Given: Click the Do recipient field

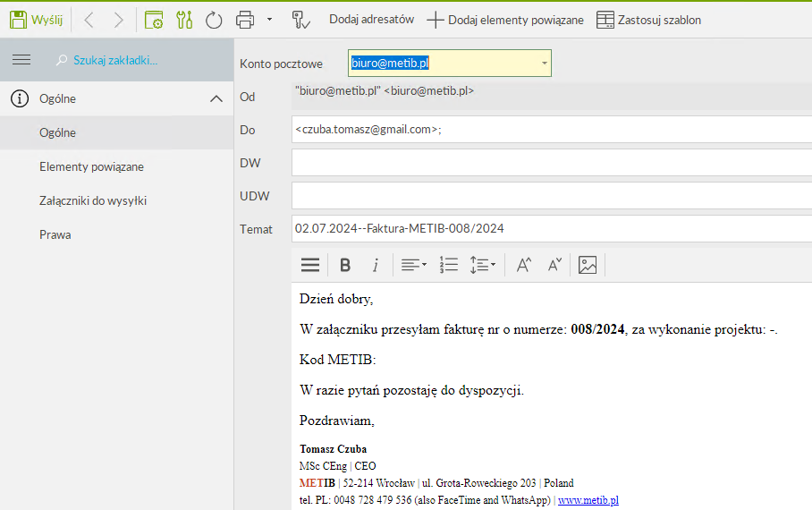Looking at the screenshot, I should [552, 129].
